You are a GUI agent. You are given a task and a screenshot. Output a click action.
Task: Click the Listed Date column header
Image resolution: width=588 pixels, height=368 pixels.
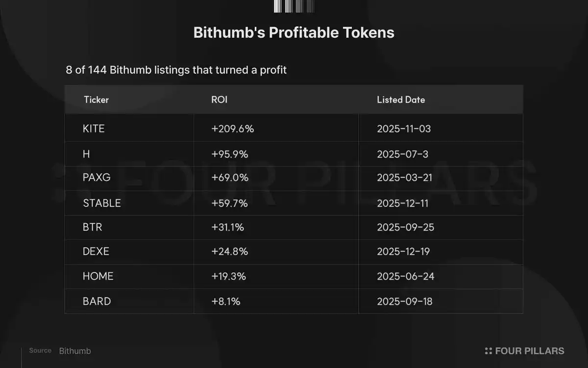401,100
